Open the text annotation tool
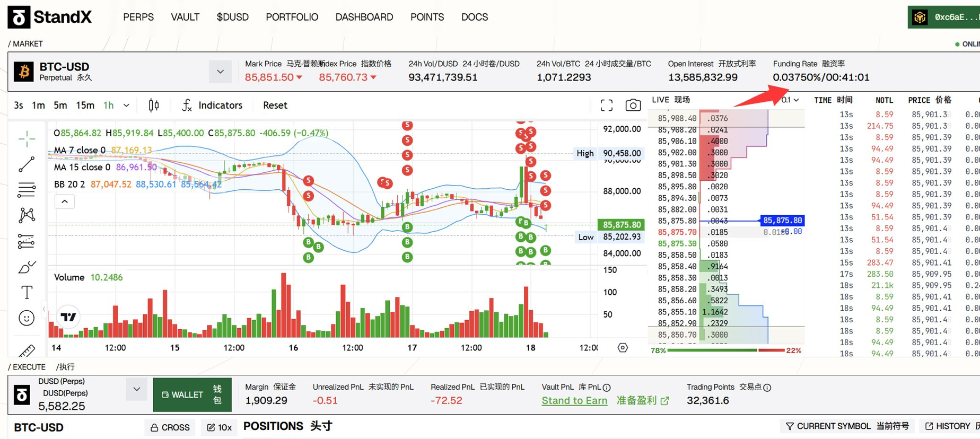980x439 pixels. pyautogui.click(x=27, y=292)
